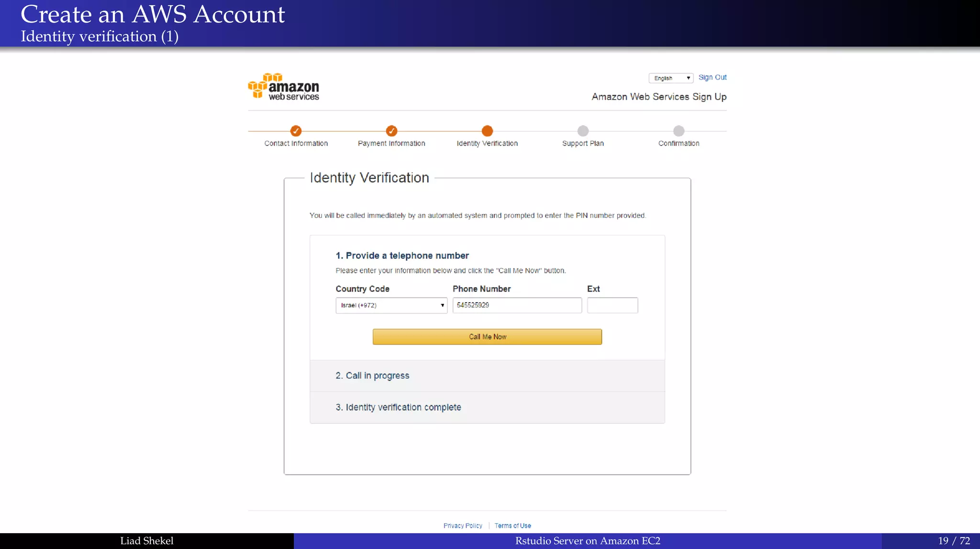Click the Contact Information step checkmark

pyautogui.click(x=296, y=131)
